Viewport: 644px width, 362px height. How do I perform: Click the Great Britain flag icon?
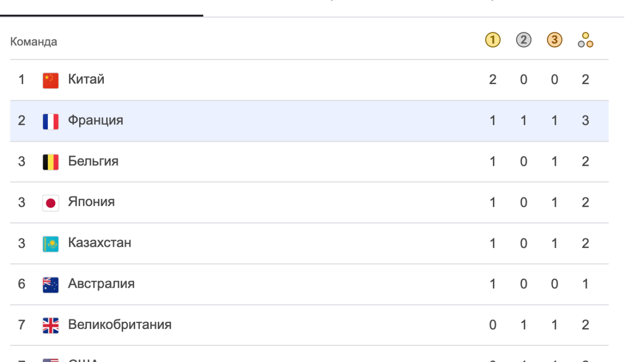[51, 325]
